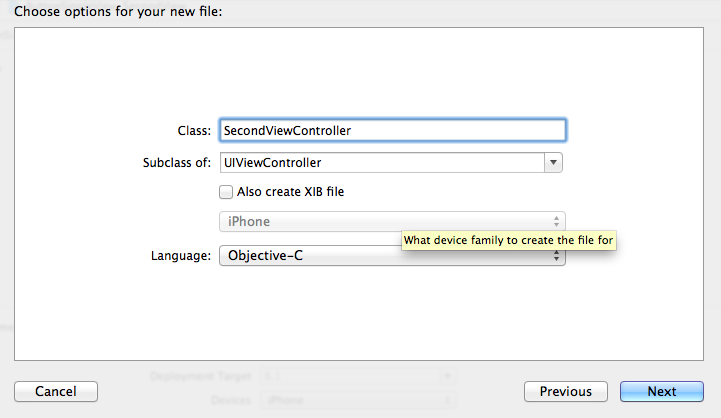Click the device family tooltip

[508, 241]
